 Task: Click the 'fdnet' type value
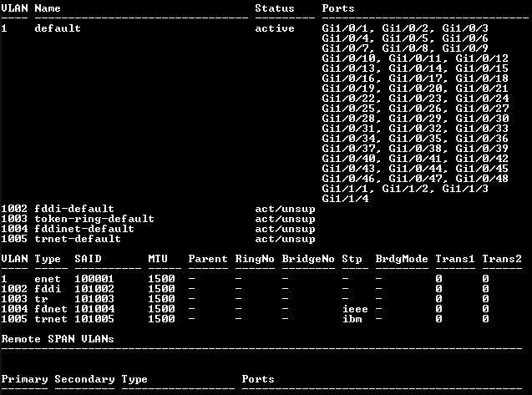pos(51,309)
